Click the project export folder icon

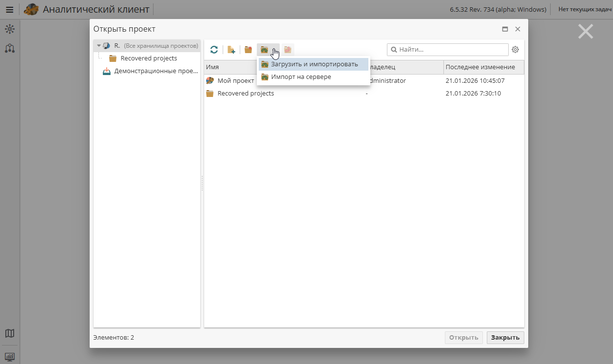pos(287,49)
